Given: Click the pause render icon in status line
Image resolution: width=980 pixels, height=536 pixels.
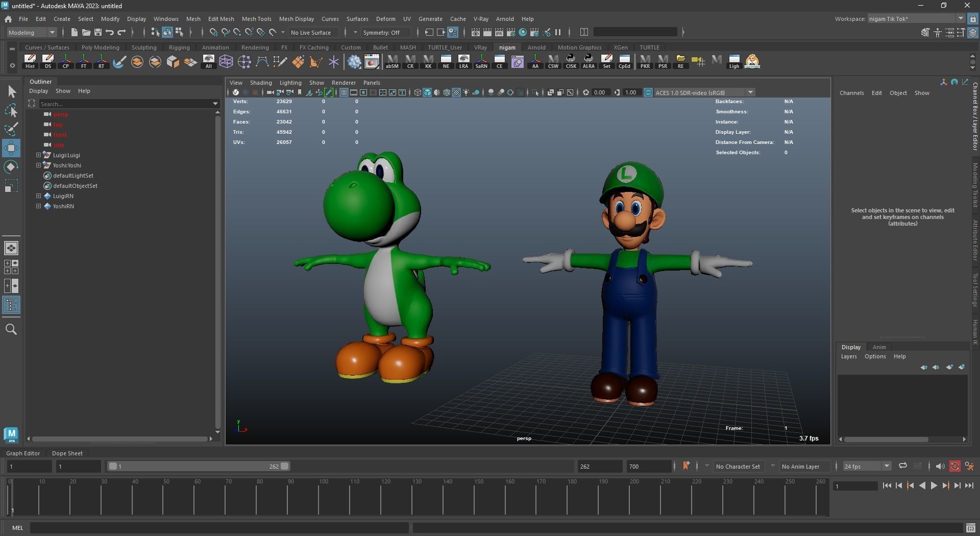Looking at the screenshot, I should [x=558, y=32].
